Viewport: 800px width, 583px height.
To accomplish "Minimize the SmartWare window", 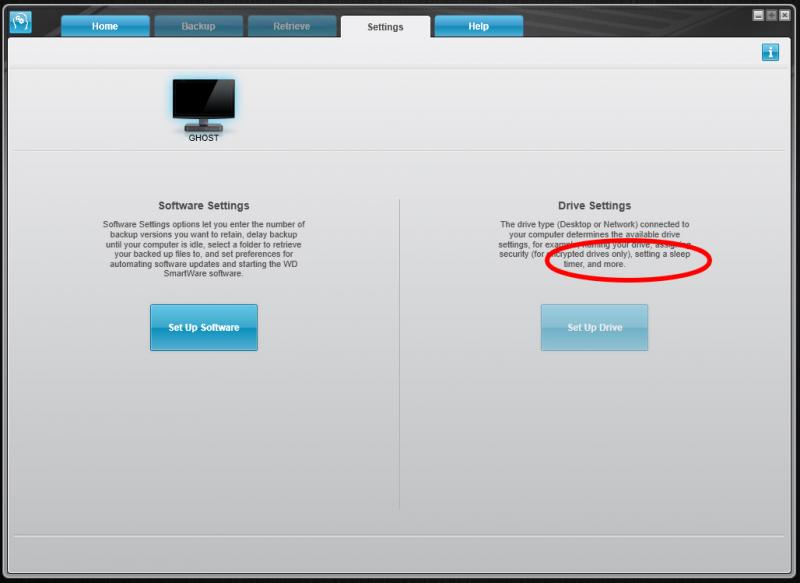I will pos(758,15).
